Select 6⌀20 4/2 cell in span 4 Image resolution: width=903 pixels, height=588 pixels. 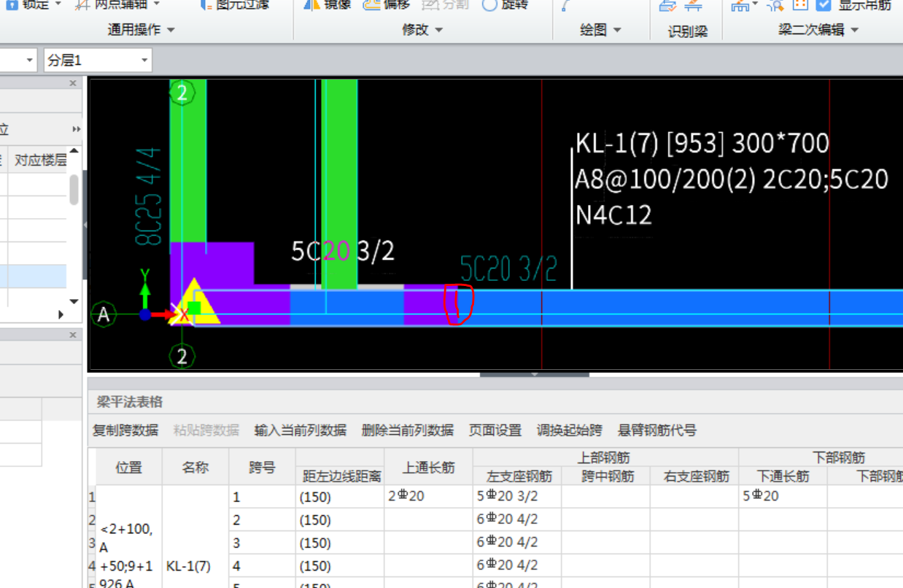(x=517, y=565)
